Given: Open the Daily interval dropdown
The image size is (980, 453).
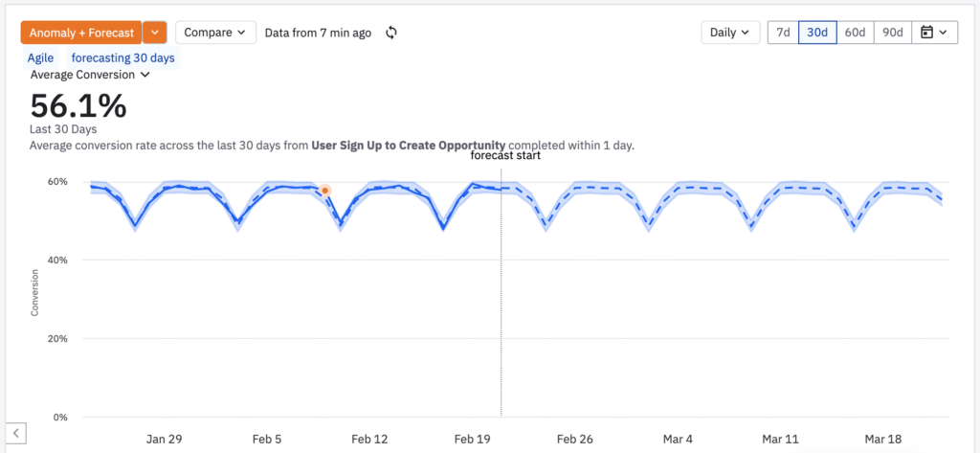Looking at the screenshot, I should (x=730, y=33).
